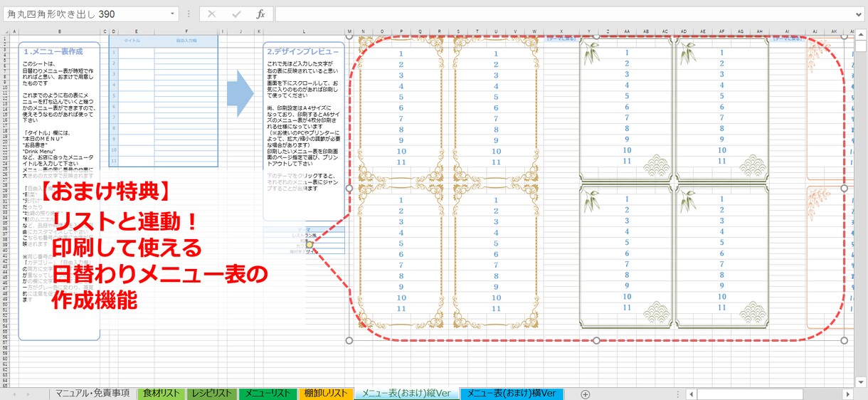Click the lower-right gold framed menu card
Viewport: 868px width, 400px height.
(x=496, y=255)
